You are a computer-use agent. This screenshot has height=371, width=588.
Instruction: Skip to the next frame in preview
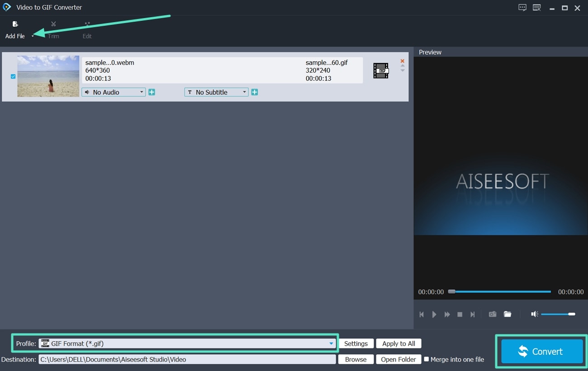click(x=473, y=314)
